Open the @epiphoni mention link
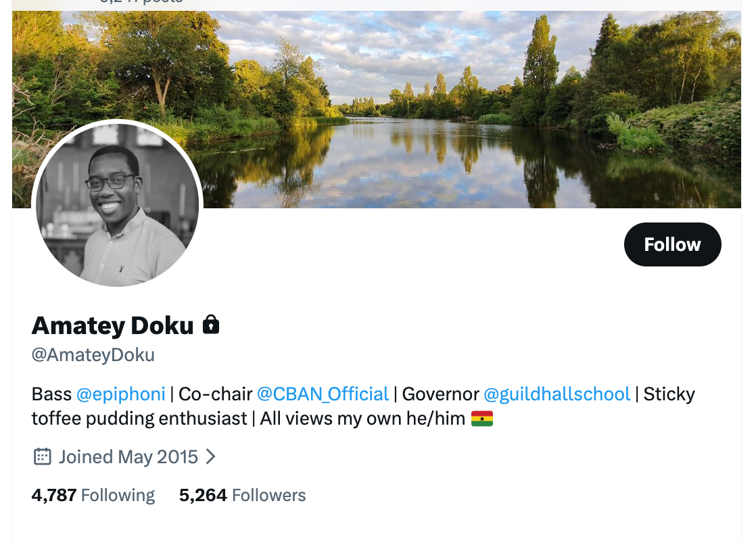The height and width of the screenshot is (541, 756). (121, 394)
